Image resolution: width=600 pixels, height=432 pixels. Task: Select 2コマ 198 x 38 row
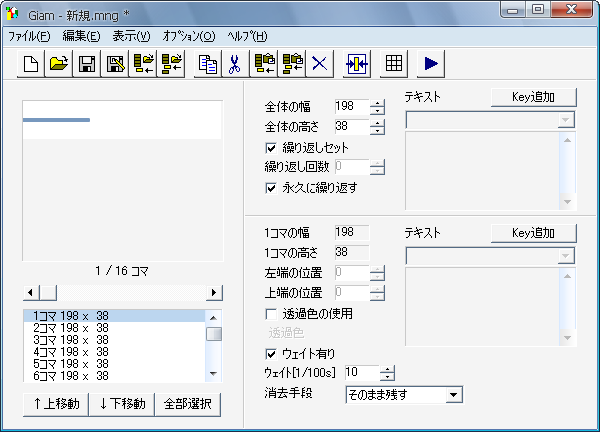pos(114,328)
